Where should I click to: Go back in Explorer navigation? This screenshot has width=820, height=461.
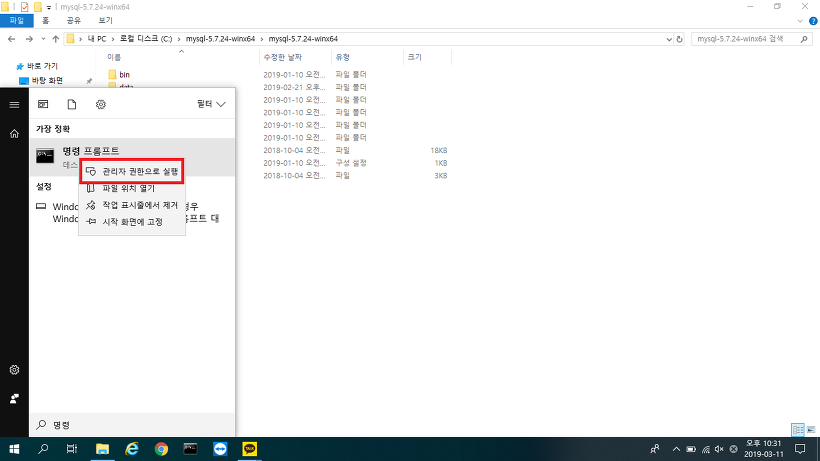[x=12, y=39]
